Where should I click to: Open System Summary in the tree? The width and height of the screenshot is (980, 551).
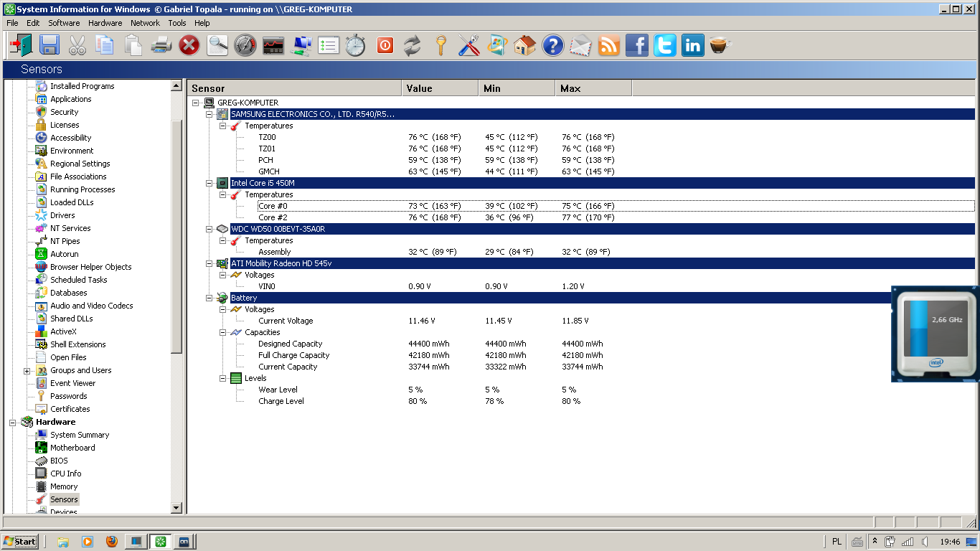click(x=80, y=435)
